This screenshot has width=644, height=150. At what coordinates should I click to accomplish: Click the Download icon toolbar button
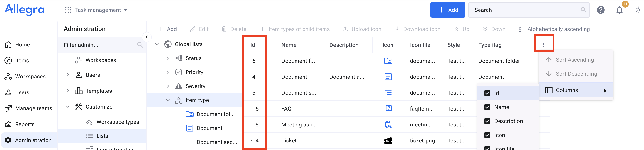click(x=417, y=29)
